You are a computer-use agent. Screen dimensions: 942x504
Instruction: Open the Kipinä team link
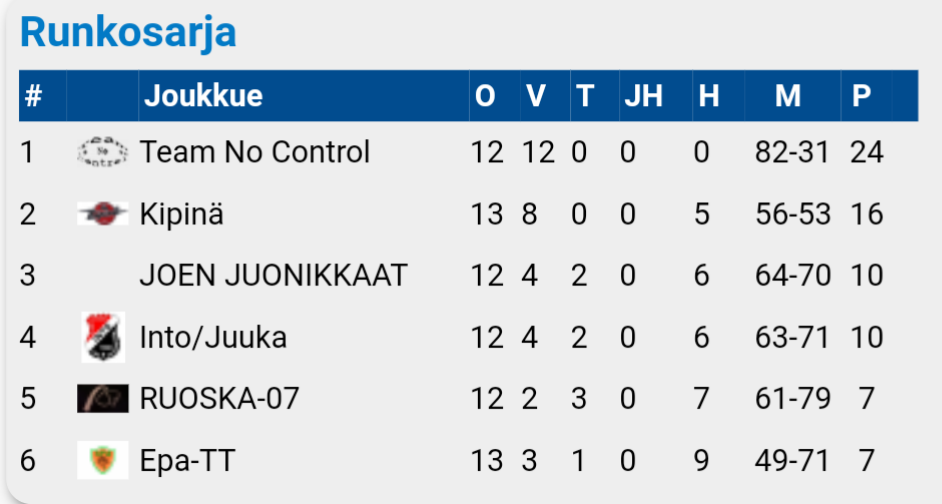pyautogui.click(x=181, y=214)
